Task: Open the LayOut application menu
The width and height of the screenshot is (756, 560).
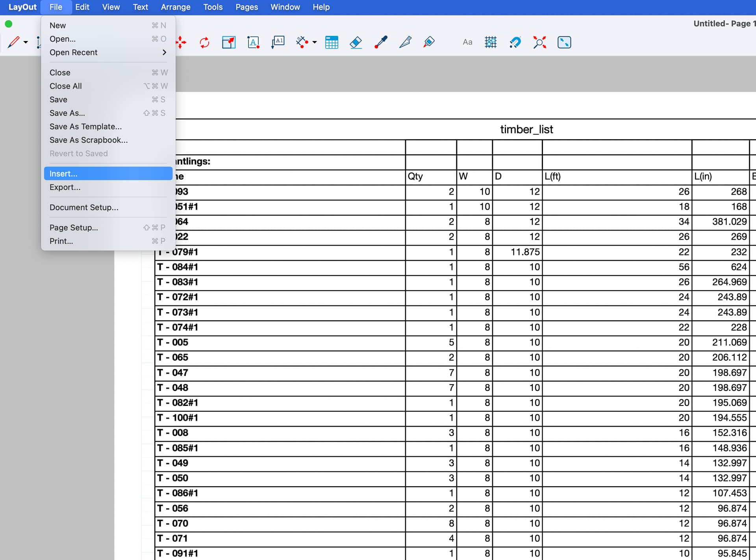Action: (22, 7)
